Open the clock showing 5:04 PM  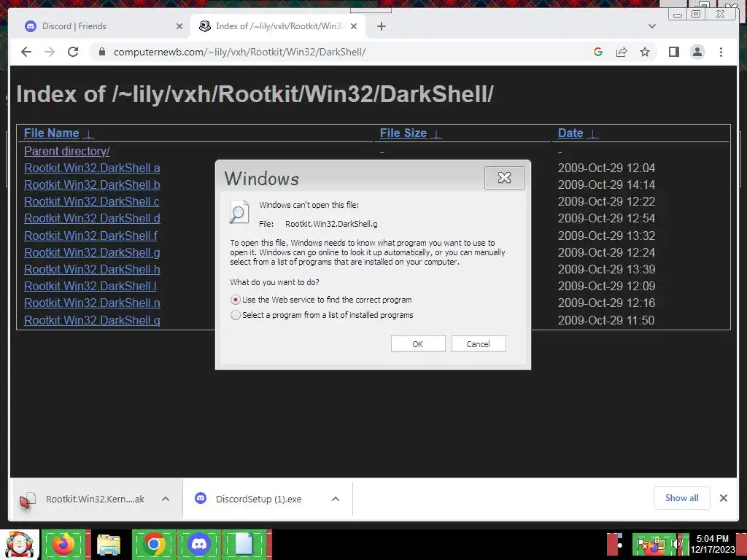(x=713, y=544)
